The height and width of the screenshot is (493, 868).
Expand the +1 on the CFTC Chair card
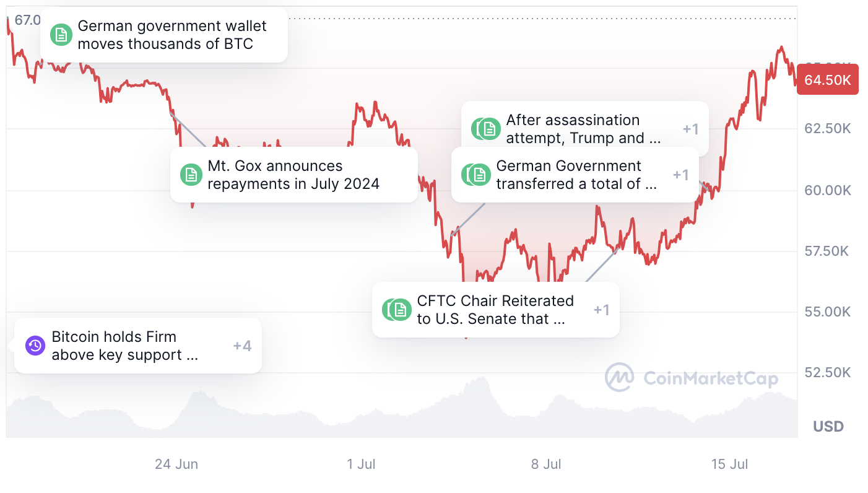[x=601, y=310]
